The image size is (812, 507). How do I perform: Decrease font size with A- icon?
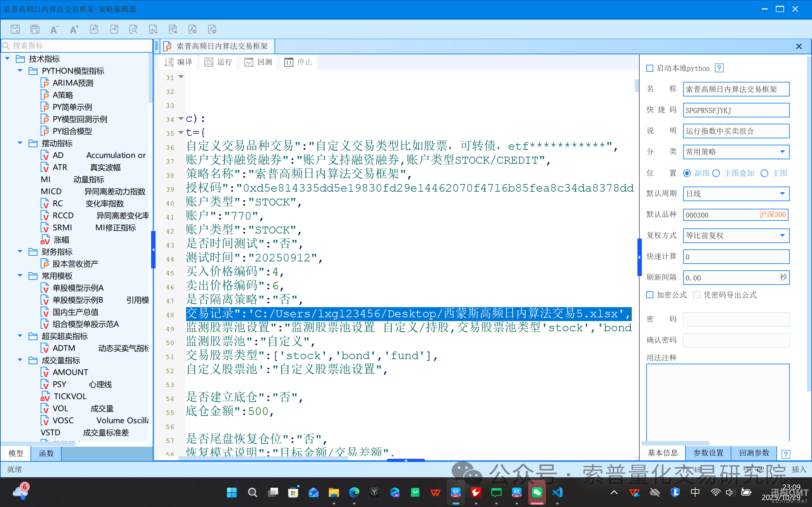54,29
